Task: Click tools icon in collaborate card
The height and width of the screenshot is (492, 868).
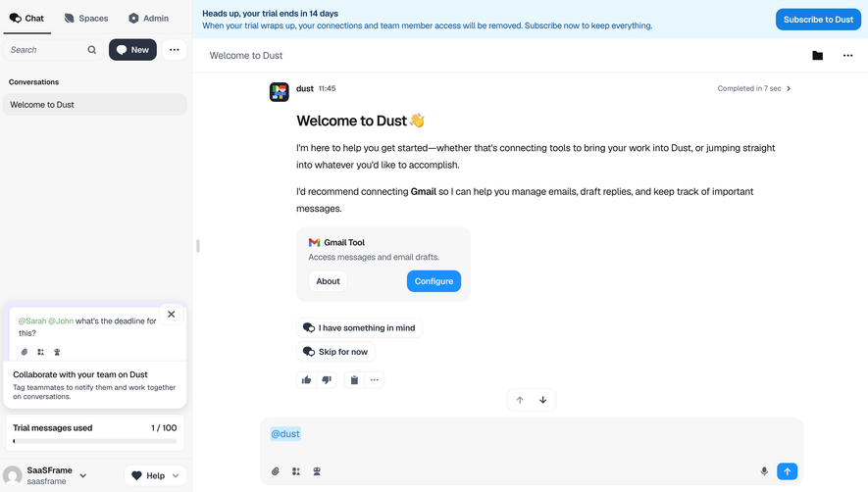Action: coord(40,352)
